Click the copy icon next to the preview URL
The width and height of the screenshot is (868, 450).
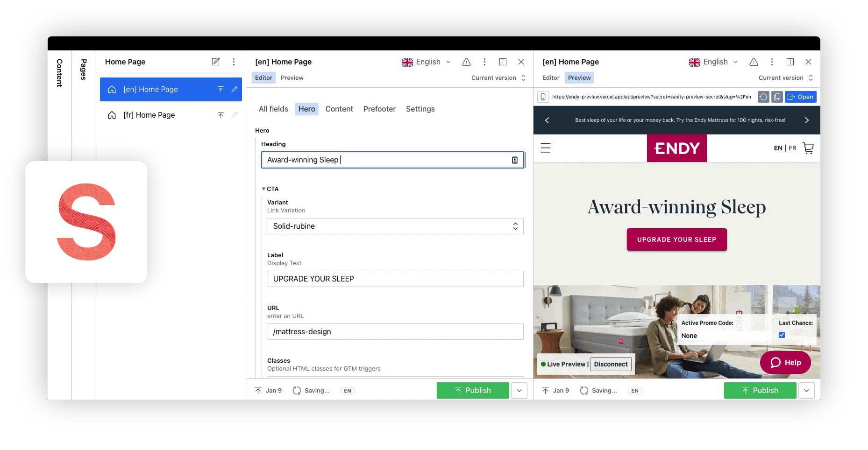pyautogui.click(x=777, y=97)
